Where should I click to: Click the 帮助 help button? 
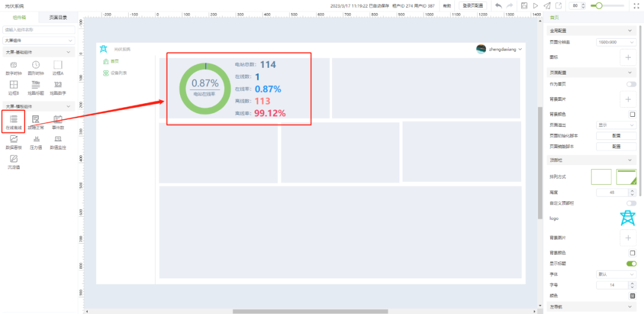(x=447, y=6)
